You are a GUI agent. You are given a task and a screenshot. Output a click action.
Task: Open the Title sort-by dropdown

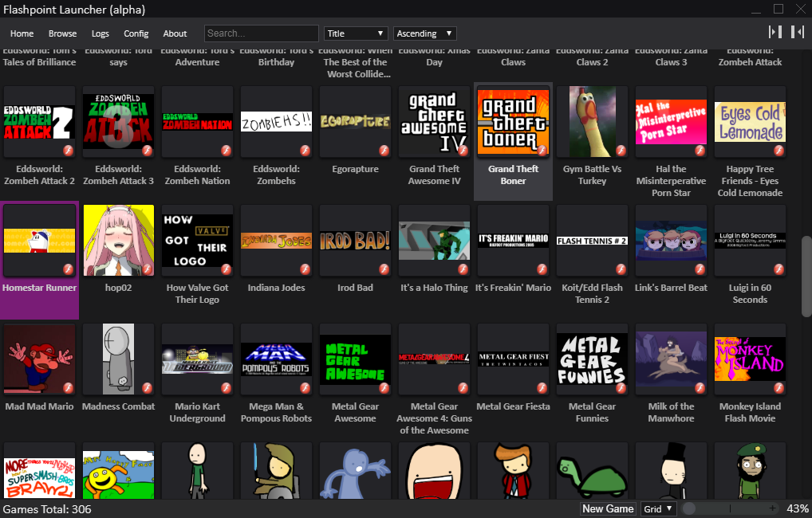coord(356,33)
